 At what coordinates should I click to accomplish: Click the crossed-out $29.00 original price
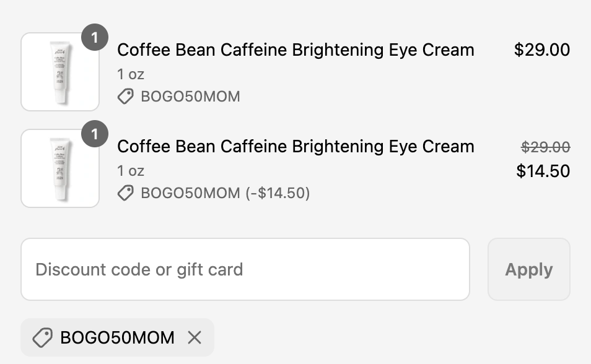(545, 147)
